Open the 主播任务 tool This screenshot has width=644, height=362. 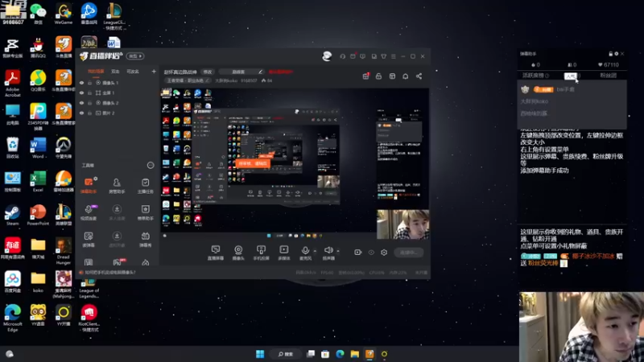[x=146, y=185]
